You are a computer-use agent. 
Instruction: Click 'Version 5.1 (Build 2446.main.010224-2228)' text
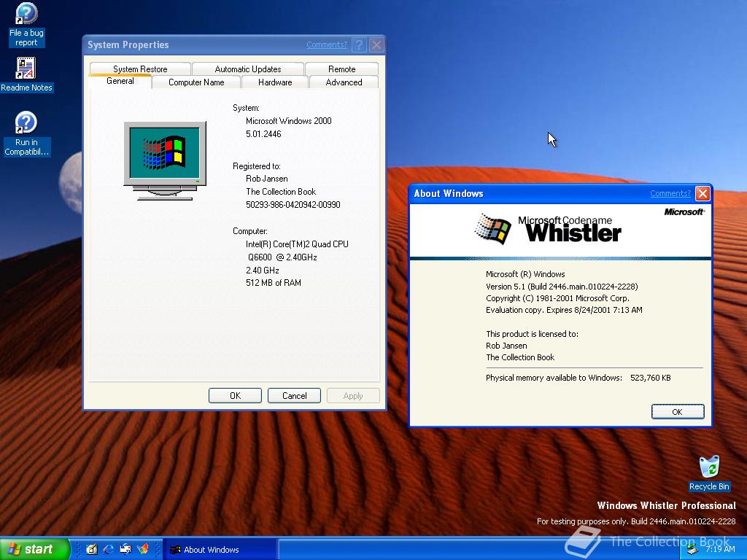pyautogui.click(x=562, y=287)
